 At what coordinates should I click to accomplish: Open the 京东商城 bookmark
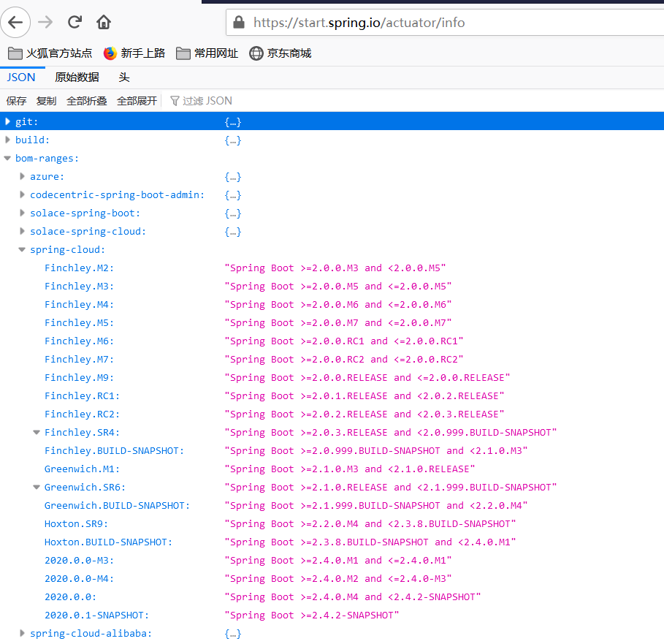[x=281, y=53]
